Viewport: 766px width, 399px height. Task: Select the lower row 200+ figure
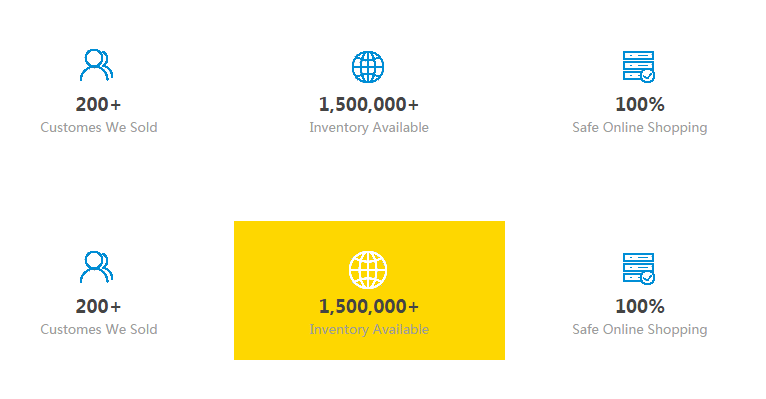(98, 307)
